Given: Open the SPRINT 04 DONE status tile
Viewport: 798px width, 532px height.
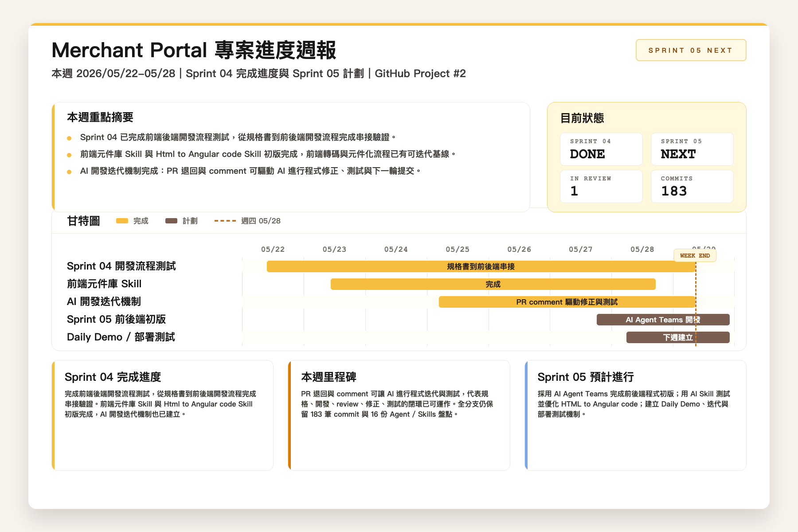Looking at the screenshot, I should [601, 149].
